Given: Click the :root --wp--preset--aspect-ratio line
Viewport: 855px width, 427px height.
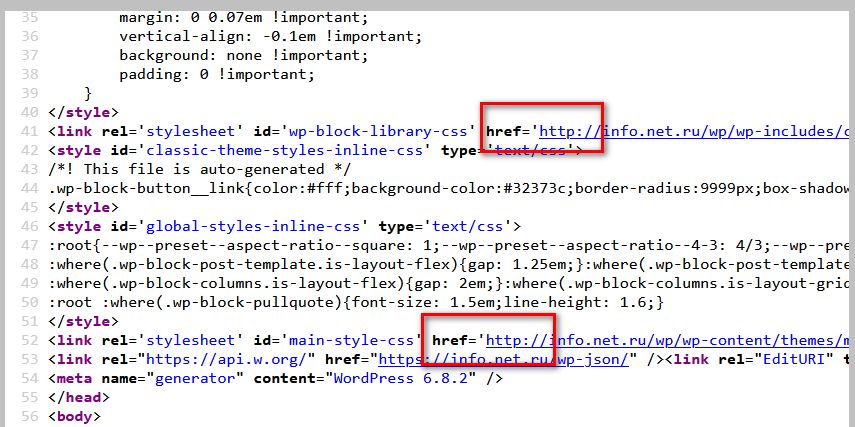Looking at the screenshot, I should click(451, 245).
